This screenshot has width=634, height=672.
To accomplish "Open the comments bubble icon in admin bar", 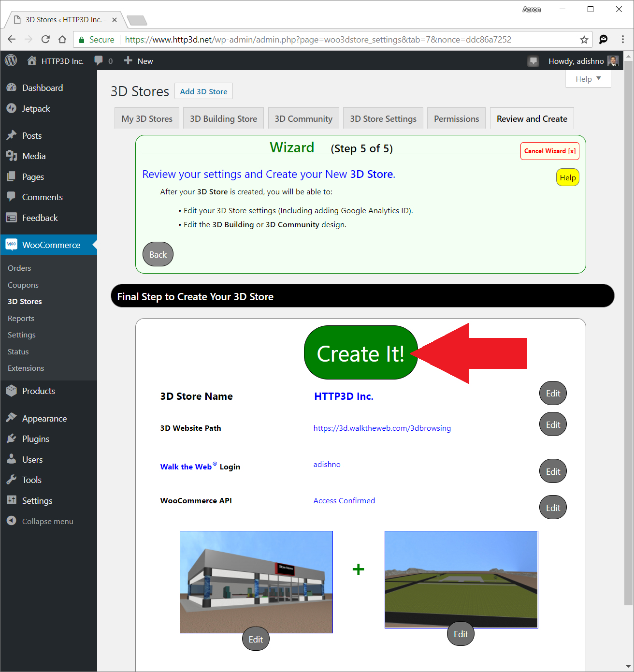I will [x=99, y=60].
